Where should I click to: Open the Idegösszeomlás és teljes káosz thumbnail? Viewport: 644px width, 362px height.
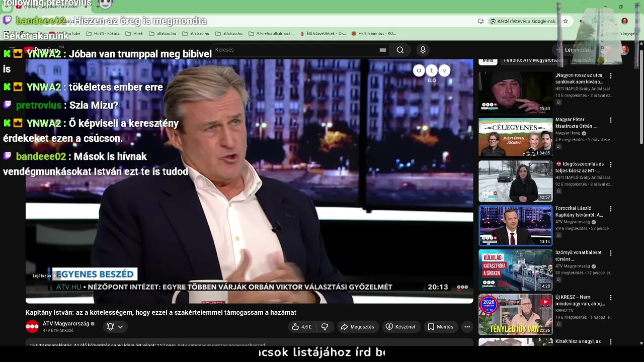(x=515, y=181)
